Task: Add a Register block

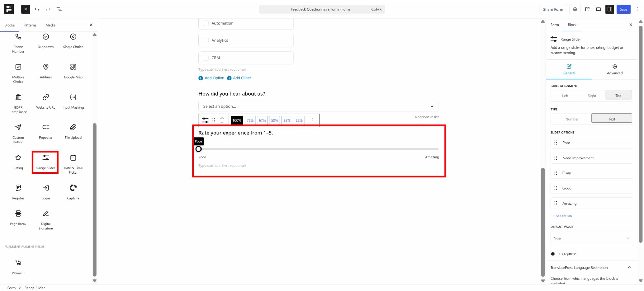Action: (18, 192)
